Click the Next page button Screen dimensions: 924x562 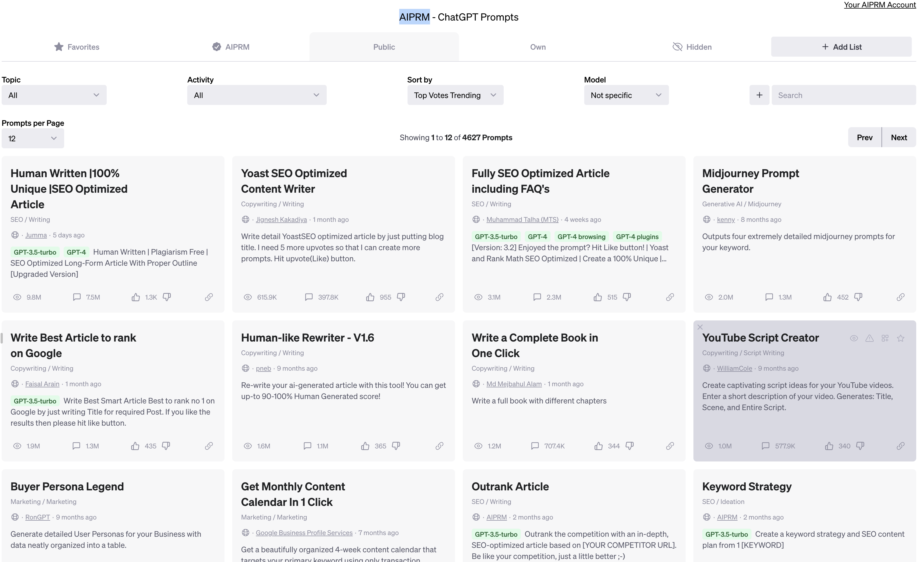pos(898,138)
